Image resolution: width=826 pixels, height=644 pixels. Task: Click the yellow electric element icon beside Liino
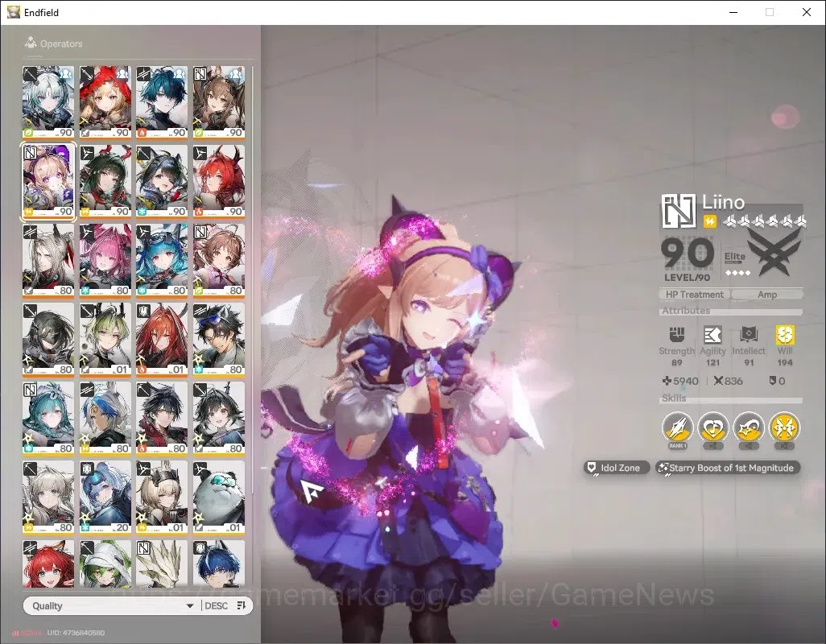click(709, 221)
